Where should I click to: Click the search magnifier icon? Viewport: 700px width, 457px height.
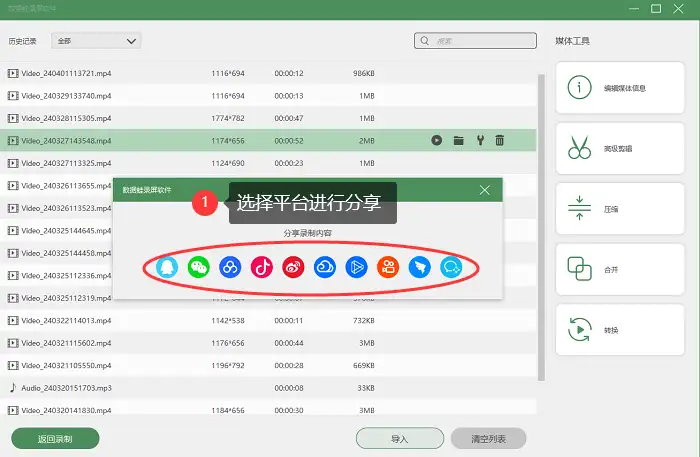click(425, 41)
